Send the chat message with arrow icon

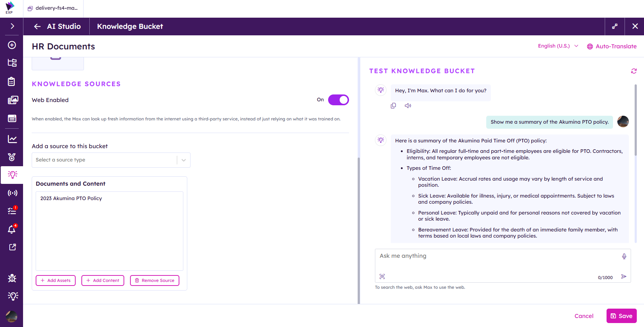[x=624, y=277]
